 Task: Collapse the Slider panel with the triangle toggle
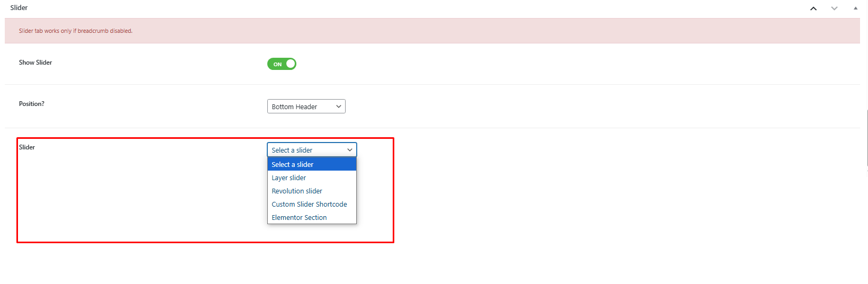(855, 8)
